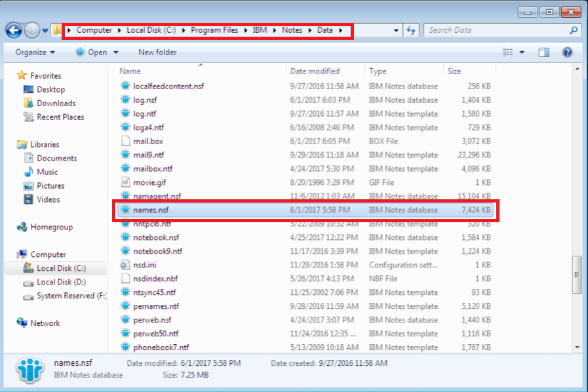Viewport: 588px width, 392px height.
Task: Click the Change your view icon
Action: [x=507, y=52]
